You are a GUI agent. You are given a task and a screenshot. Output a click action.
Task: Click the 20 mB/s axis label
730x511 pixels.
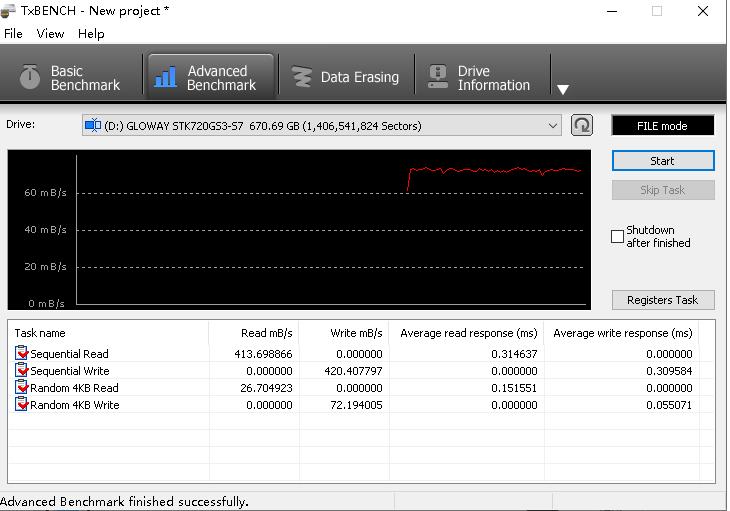(x=45, y=267)
